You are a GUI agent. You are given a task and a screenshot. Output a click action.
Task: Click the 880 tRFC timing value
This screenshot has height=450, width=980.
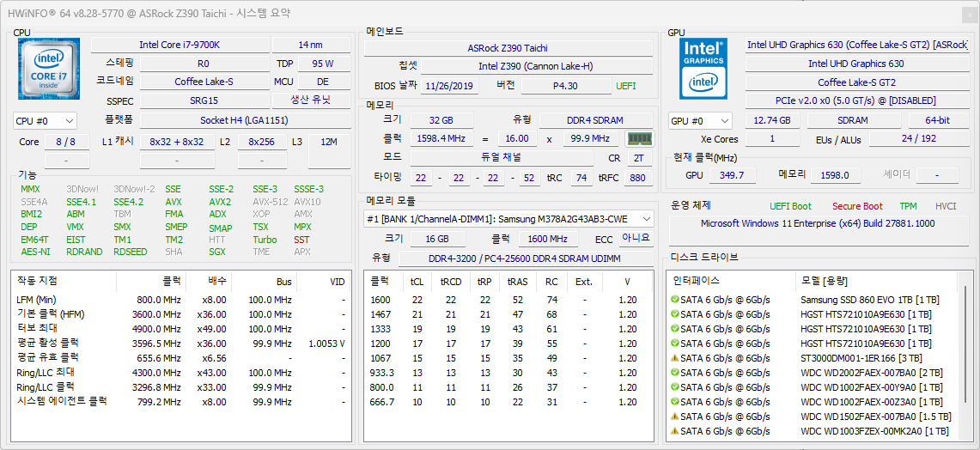637,178
